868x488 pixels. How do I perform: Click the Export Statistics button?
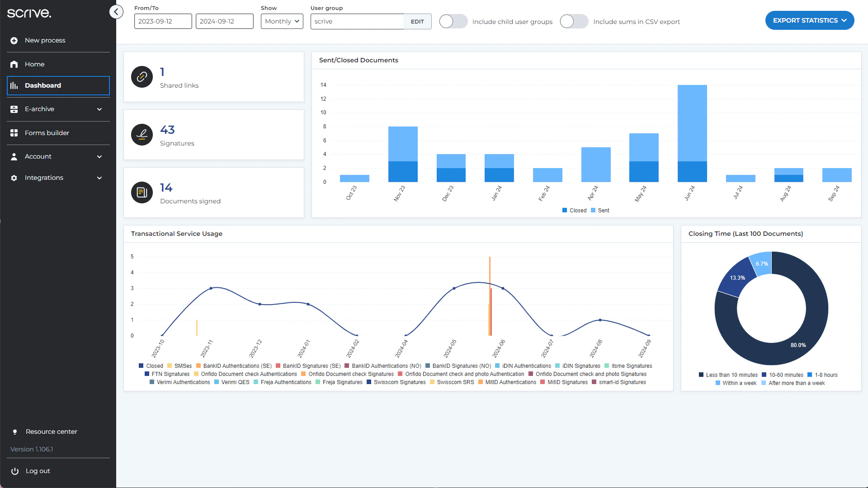point(809,20)
